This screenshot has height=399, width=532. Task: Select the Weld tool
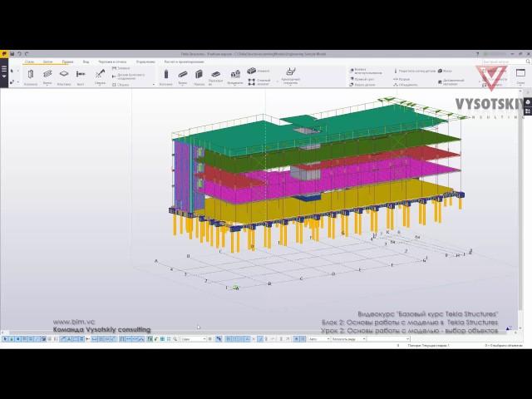tap(100, 76)
